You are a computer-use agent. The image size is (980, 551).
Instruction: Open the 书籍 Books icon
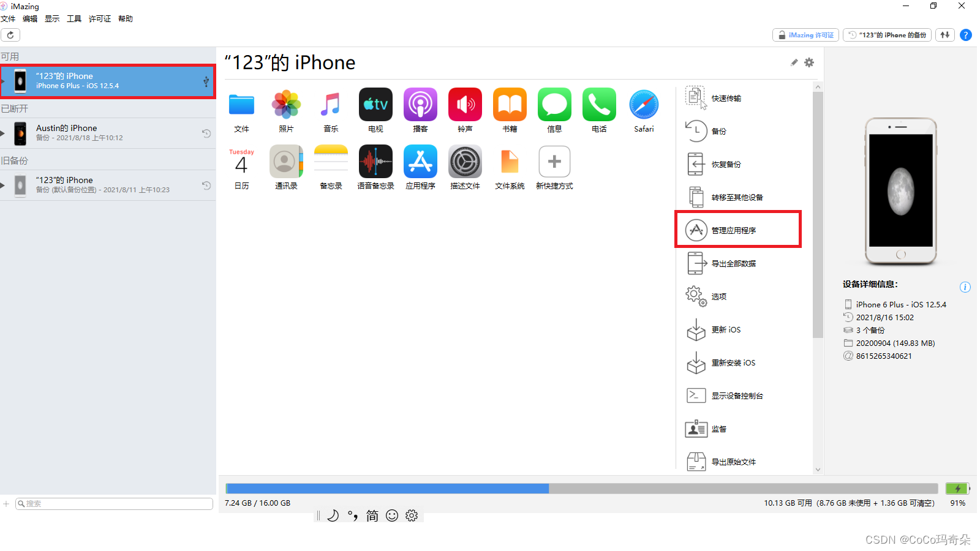(510, 105)
